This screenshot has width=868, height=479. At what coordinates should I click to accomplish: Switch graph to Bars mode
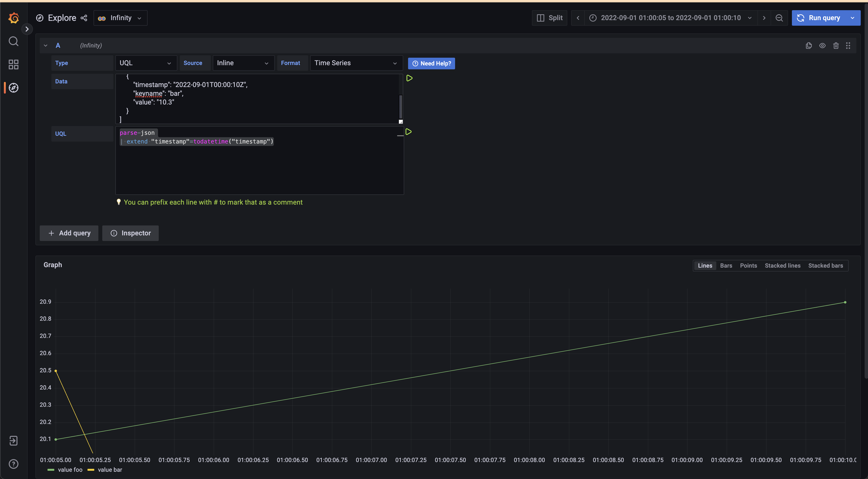point(726,265)
